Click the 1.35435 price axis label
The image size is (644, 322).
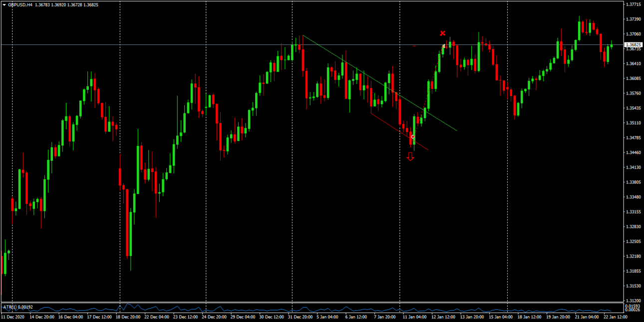(633, 108)
